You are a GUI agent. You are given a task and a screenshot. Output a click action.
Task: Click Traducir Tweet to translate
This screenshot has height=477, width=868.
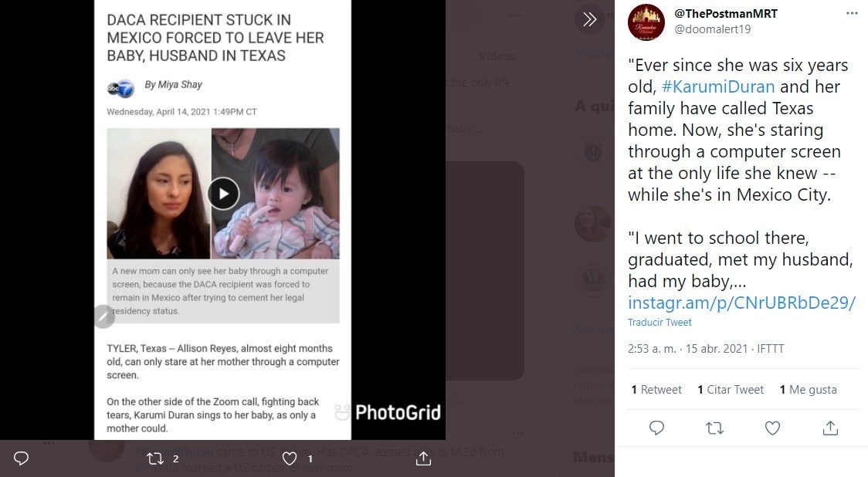(x=659, y=323)
